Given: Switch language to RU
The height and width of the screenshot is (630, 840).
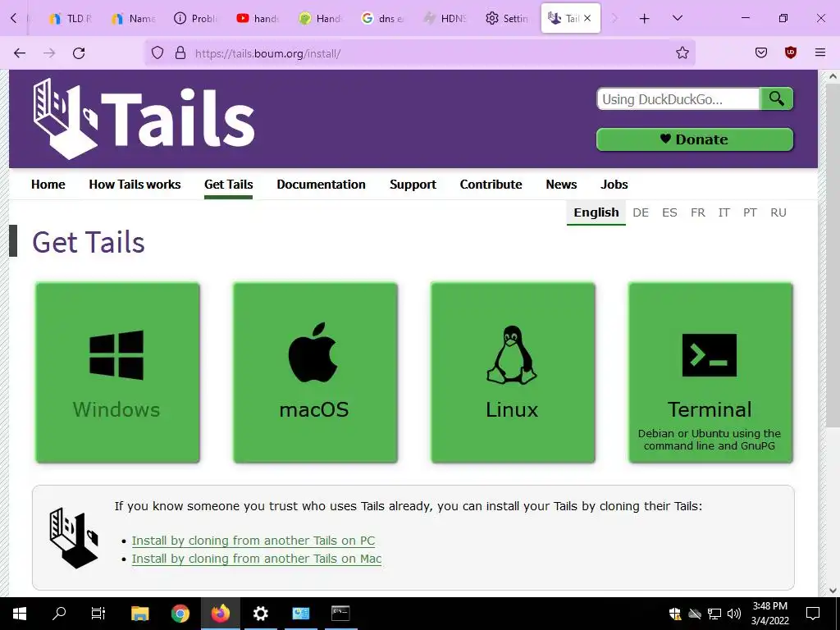Looking at the screenshot, I should (x=778, y=212).
